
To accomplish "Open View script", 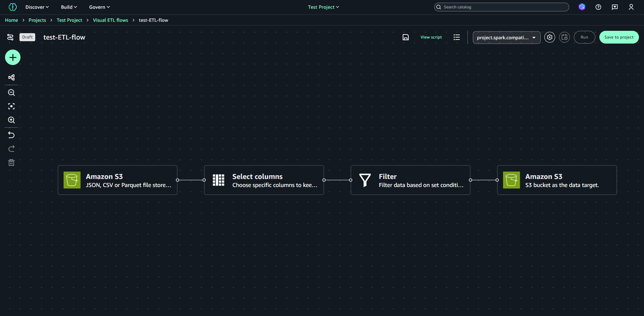I will tap(431, 37).
